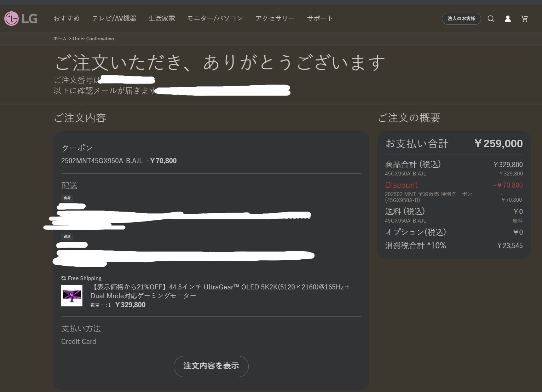
Task: Open the おすすめ menu
Action: click(x=67, y=18)
